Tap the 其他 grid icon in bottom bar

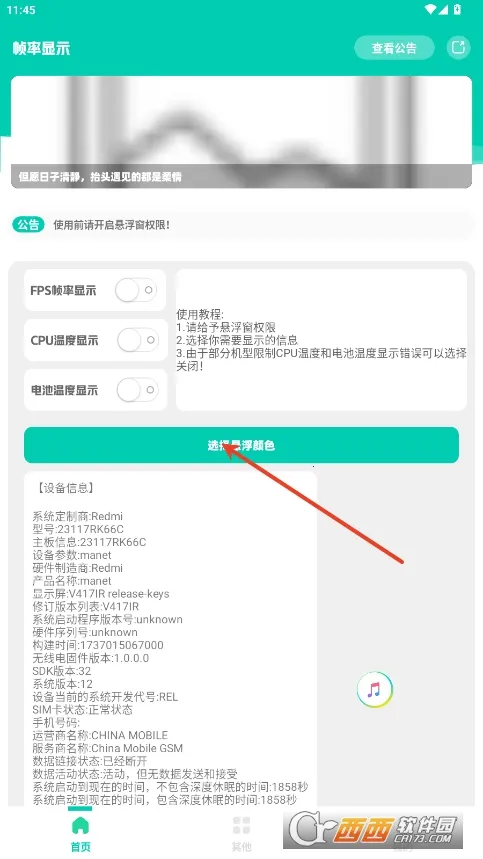242,826
